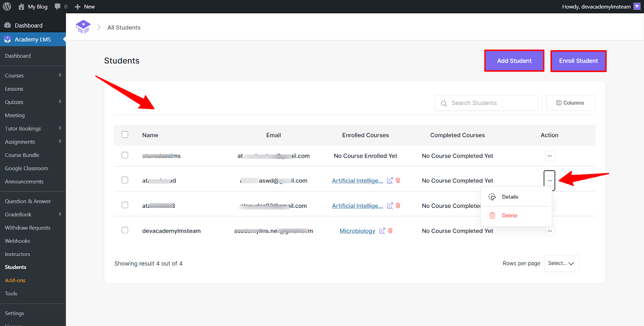
Task: Open action menu for devacademylmsteam row
Action: pyautogui.click(x=549, y=231)
